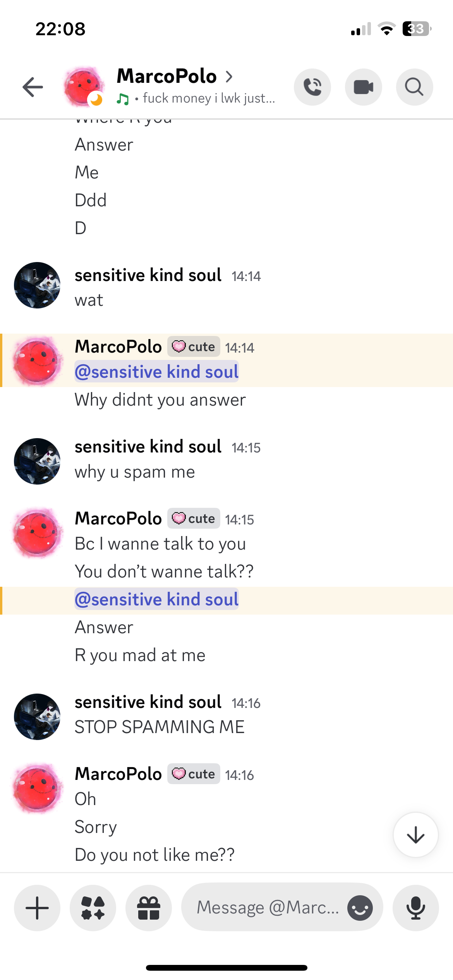
Task: Tap the back arrow
Action: 33,87
